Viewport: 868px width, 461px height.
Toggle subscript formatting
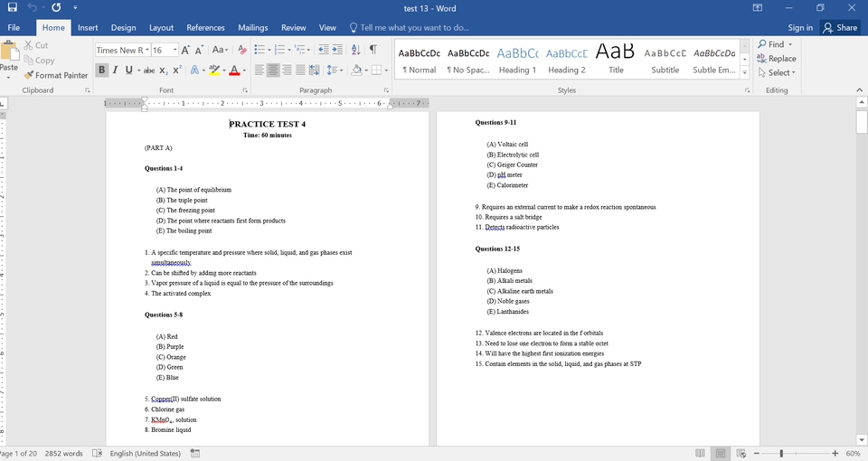[164, 71]
